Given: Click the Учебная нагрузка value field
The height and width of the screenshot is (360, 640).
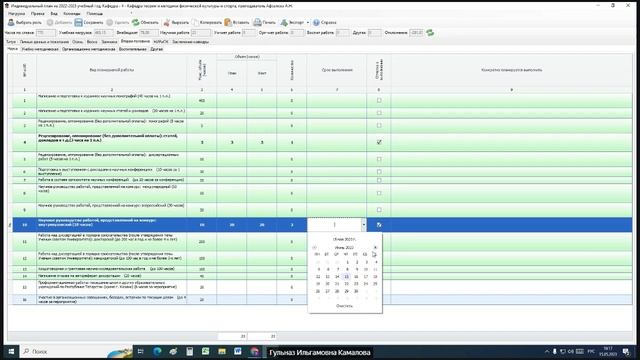Looking at the screenshot, I should click(x=104, y=33).
